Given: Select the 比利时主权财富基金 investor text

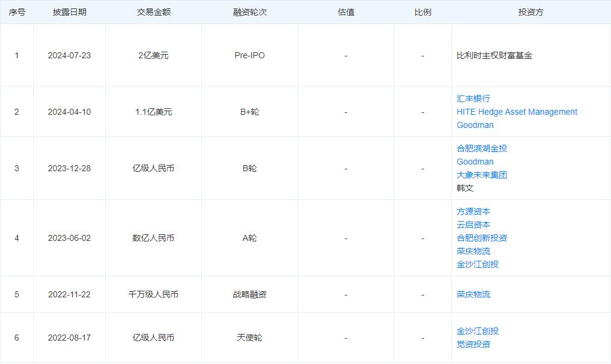Looking at the screenshot, I should 494,55.
